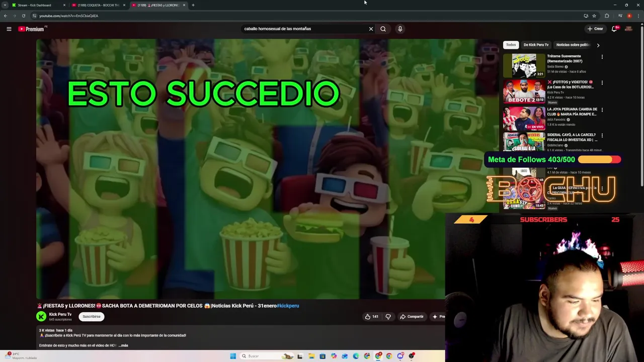Open the Chrome profile avatar

(x=629, y=16)
